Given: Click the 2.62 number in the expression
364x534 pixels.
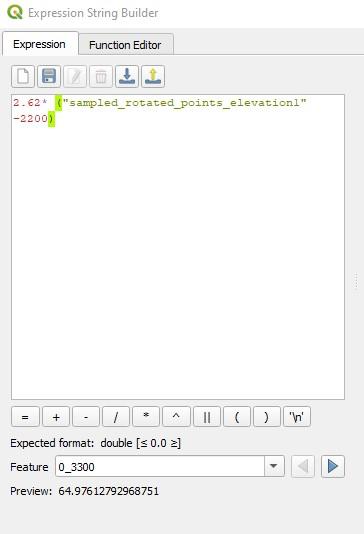Looking at the screenshot, I should [x=27, y=103].
